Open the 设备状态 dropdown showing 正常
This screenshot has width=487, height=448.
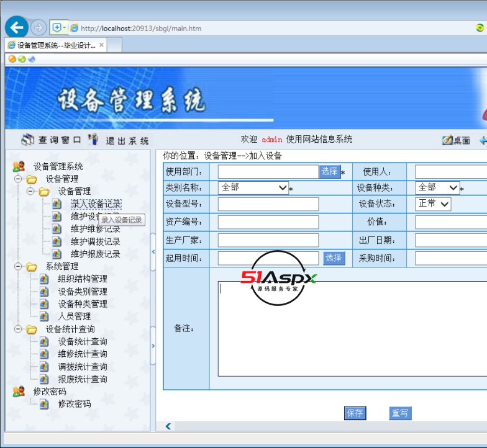(433, 204)
